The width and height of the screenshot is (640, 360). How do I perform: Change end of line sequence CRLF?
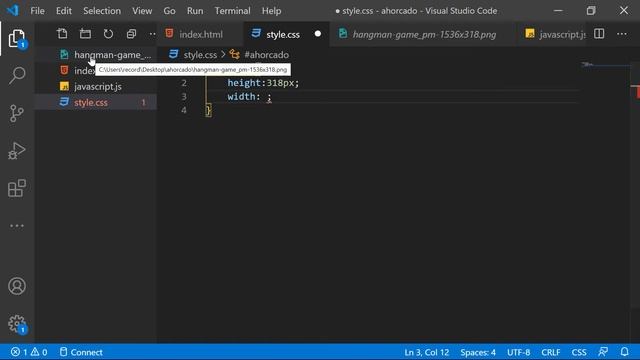click(551, 352)
